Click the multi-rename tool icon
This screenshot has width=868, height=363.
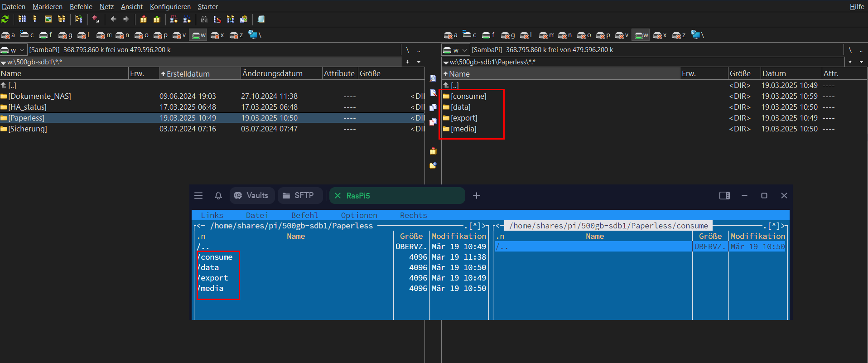pyautogui.click(x=217, y=19)
